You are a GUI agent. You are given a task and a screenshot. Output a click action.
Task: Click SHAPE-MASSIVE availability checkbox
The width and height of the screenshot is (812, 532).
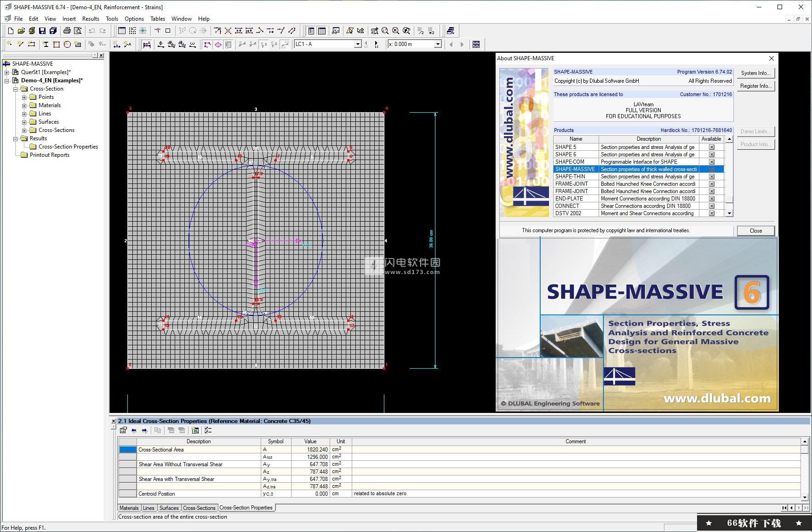point(711,169)
